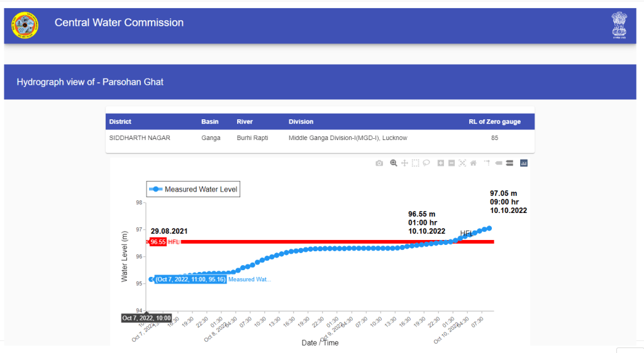Click the Zoom out minus icon
The image size is (644, 353).
point(452,163)
